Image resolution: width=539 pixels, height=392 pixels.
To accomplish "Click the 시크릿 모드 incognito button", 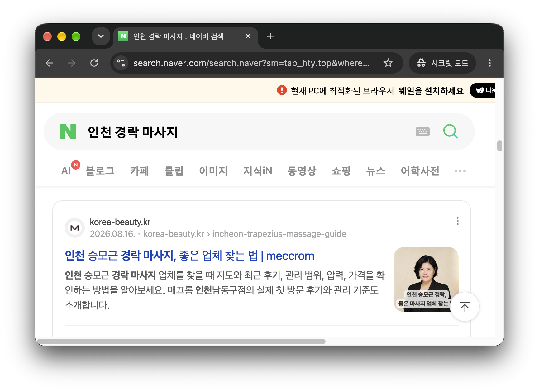I will tap(442, 63).
